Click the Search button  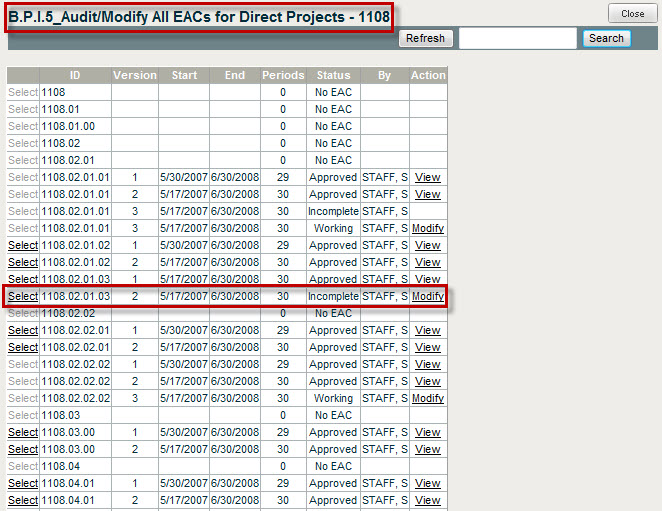[606, 38]
